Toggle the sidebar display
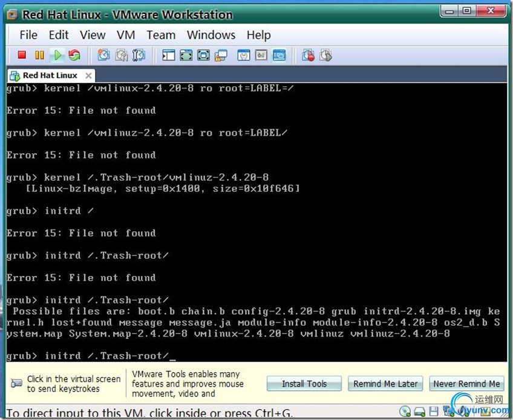Image resolution: width=513 pixels, height=420 pixels. [x=169, y=55]
